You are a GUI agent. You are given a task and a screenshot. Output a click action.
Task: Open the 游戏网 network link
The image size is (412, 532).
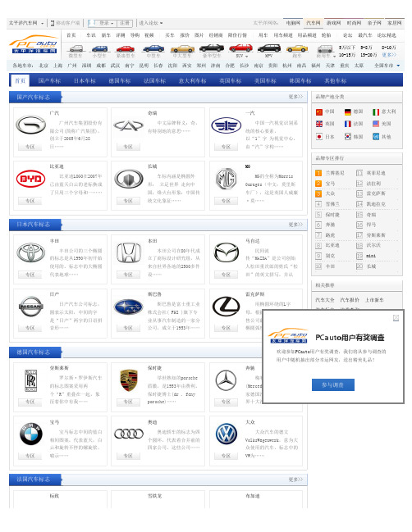coord(333,23)
